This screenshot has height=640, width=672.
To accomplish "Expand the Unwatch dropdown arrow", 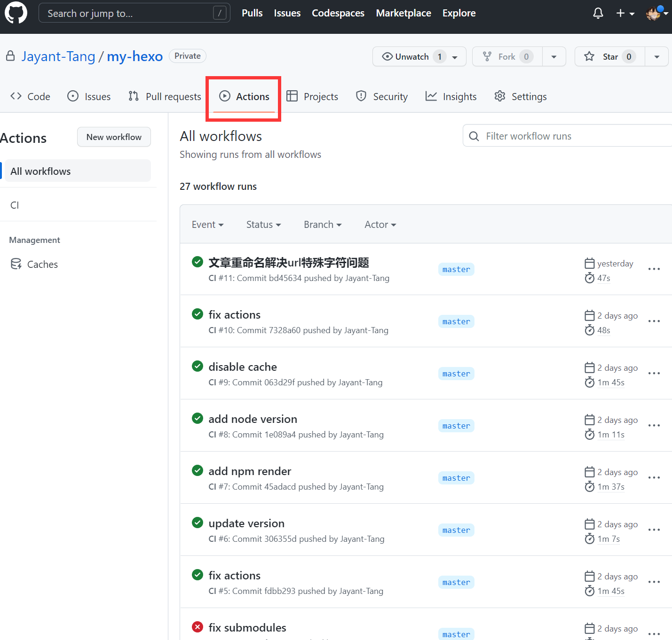I will click(x=455, y=57).
